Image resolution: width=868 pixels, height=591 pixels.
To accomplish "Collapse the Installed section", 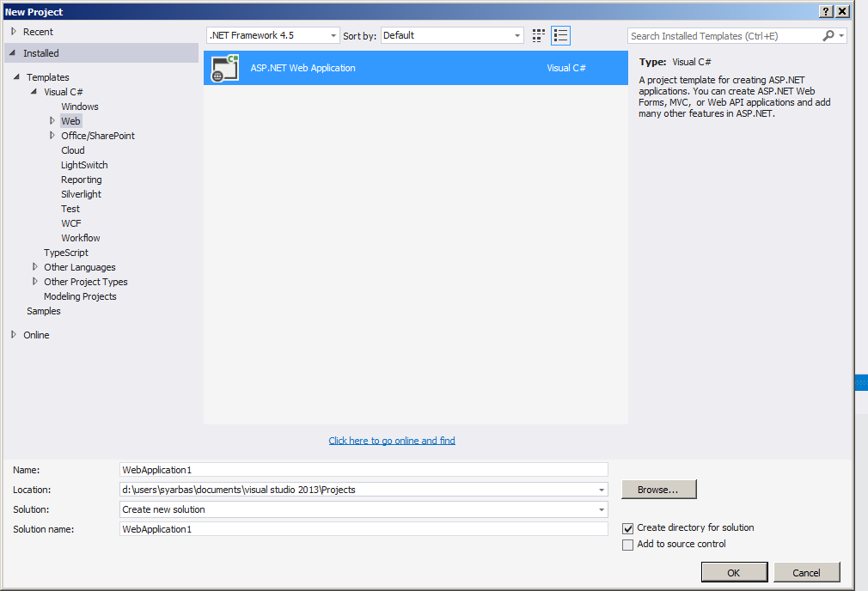I will [x=13, y=53].
